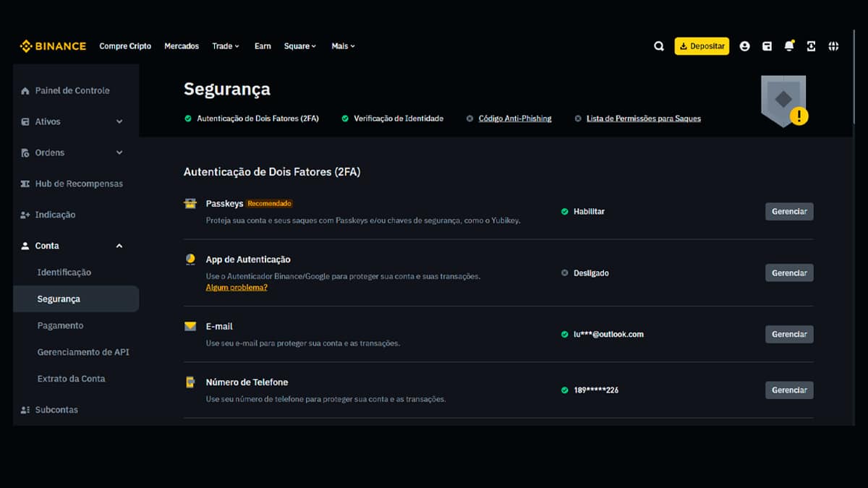The image size is (868, 488).
Task: Collapse the Conta sidebar chevron
Action: [119, 247]
